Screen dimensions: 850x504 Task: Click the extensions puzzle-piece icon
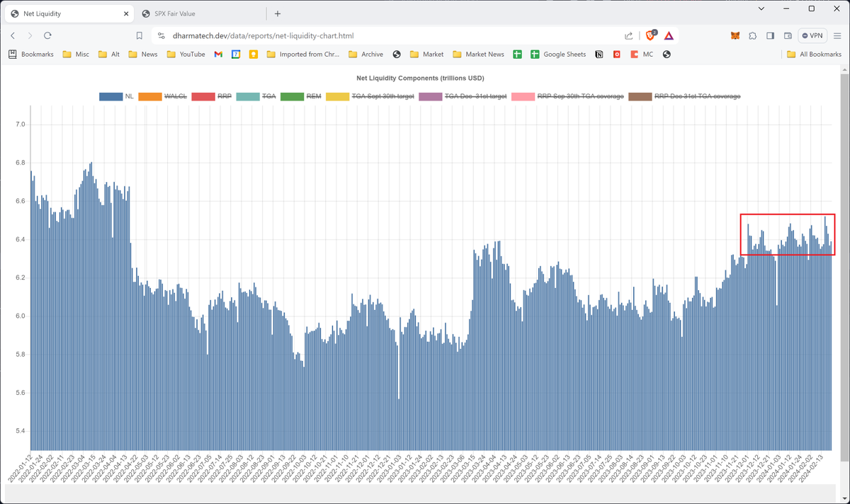(752, 35)
